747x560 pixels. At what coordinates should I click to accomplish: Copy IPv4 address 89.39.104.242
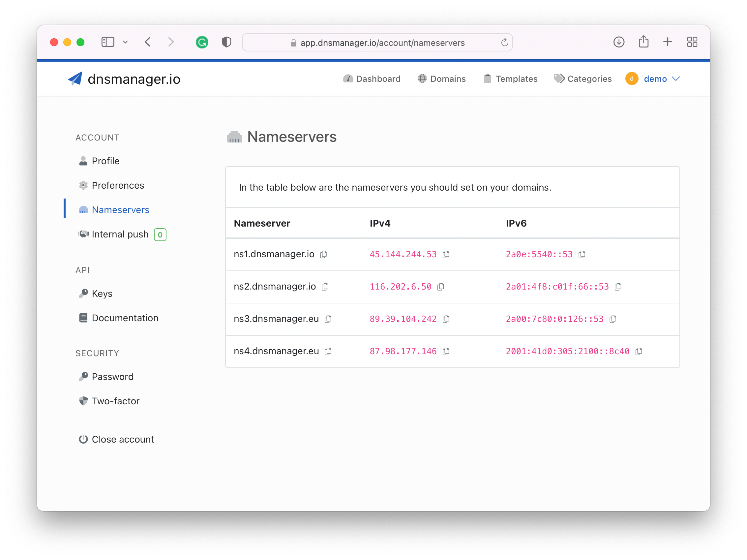(446, 319)
